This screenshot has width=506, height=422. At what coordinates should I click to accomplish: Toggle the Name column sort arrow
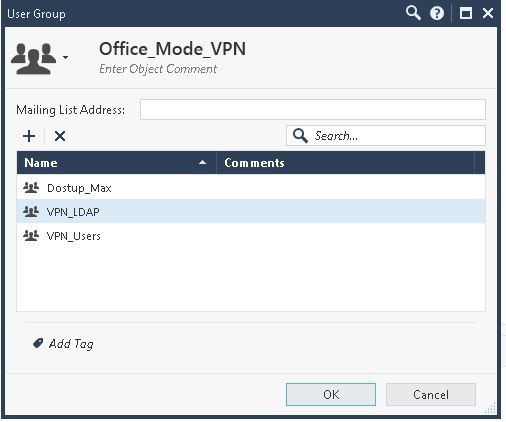pos(202,162)
